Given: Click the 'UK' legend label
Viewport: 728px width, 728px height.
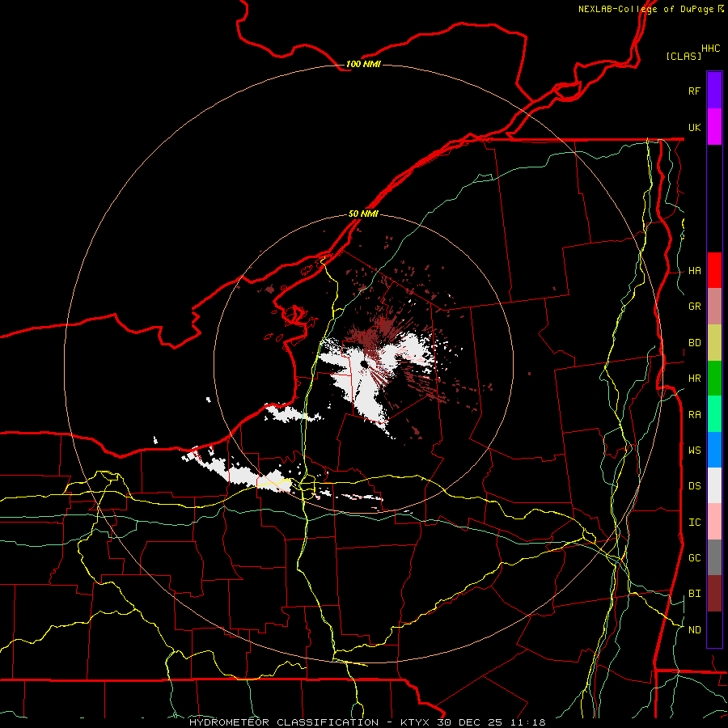Looking at the screenshot, I should (694, 127).
